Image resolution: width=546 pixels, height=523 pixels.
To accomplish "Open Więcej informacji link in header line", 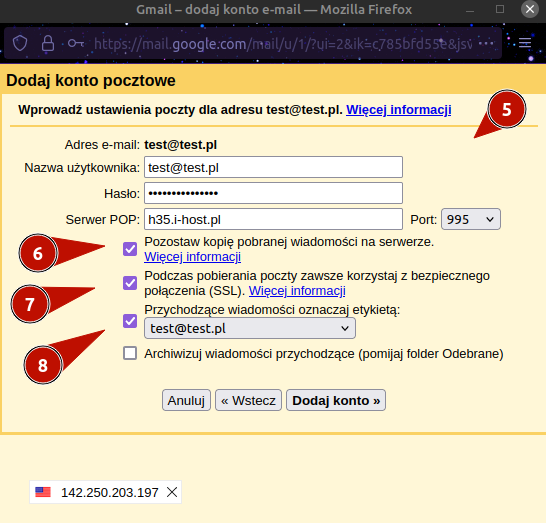I will point(399,110).
